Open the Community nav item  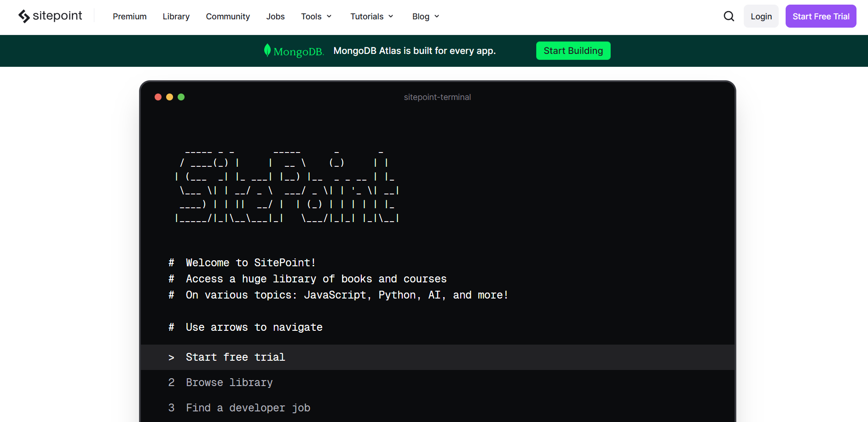point(228,17)
